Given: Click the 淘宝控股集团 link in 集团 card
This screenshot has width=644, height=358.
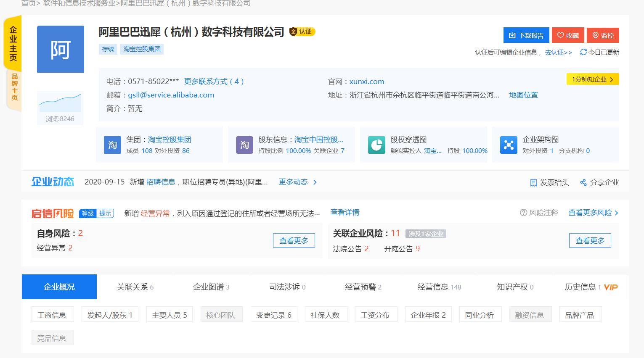Looking at the screenshot, I should coord(170,140).
